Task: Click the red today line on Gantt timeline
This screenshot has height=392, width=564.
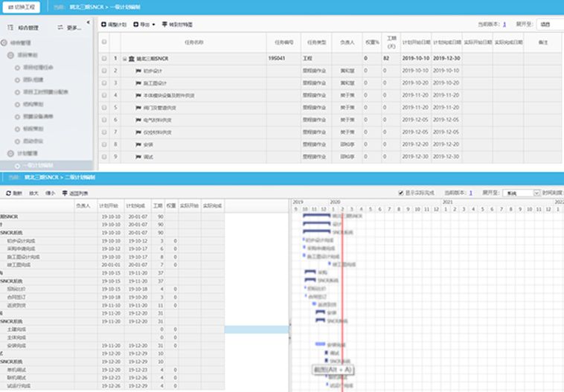Action: point(342,298)
